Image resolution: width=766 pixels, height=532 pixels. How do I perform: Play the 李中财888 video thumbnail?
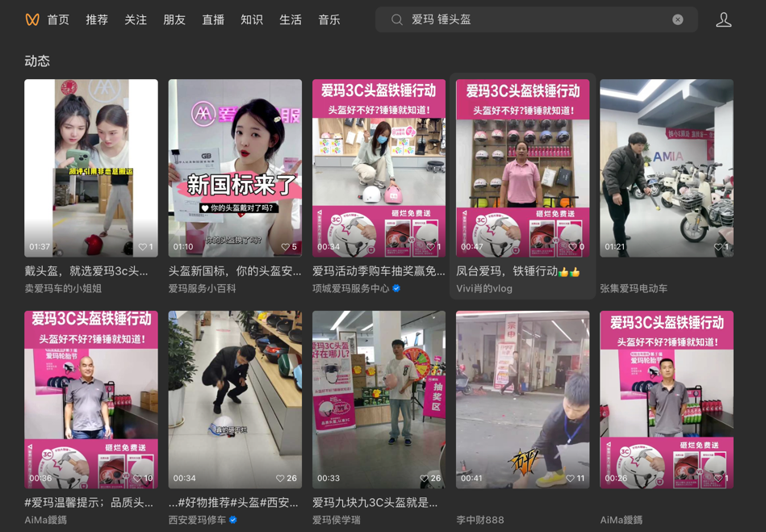[523, 400]
